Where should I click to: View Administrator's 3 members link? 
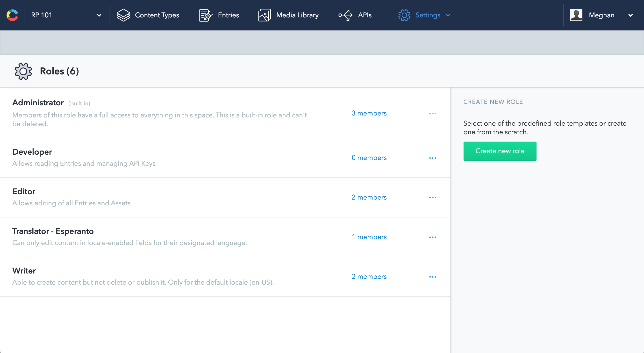(x=369, y=113)
